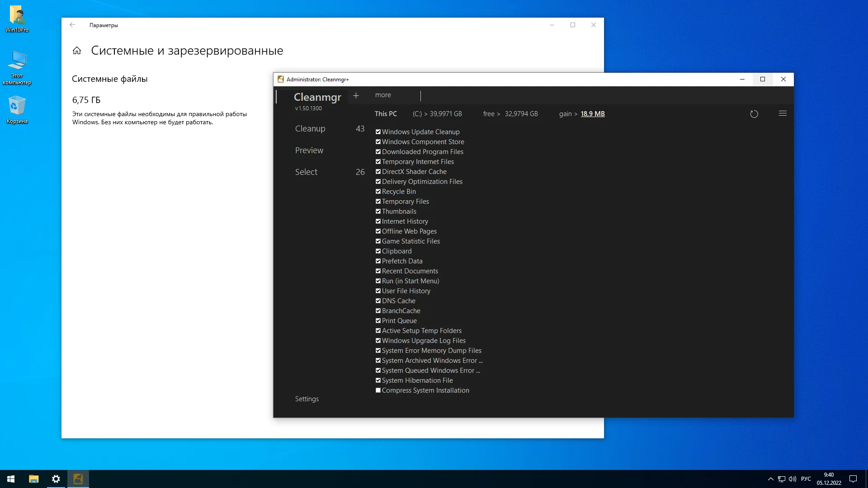Expand hidden tray icons with the chevron
Viewport: 868px width, 488px height.
(770, 479)
